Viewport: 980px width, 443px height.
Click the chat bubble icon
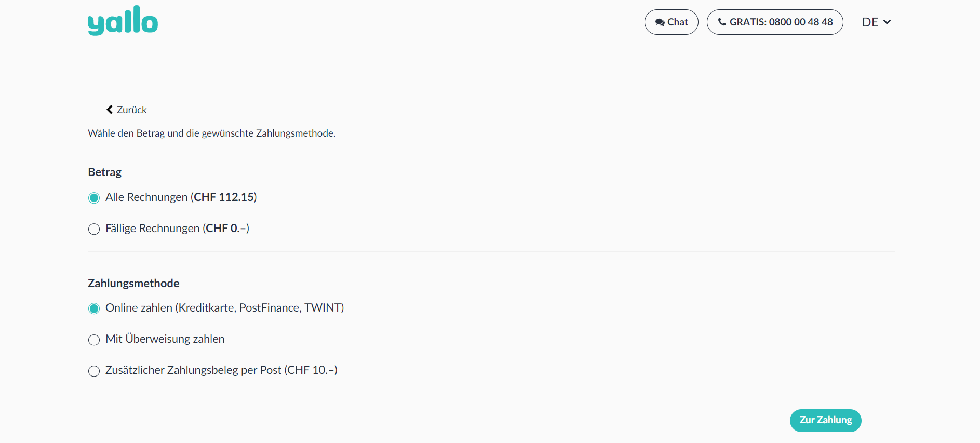(660, 22)
